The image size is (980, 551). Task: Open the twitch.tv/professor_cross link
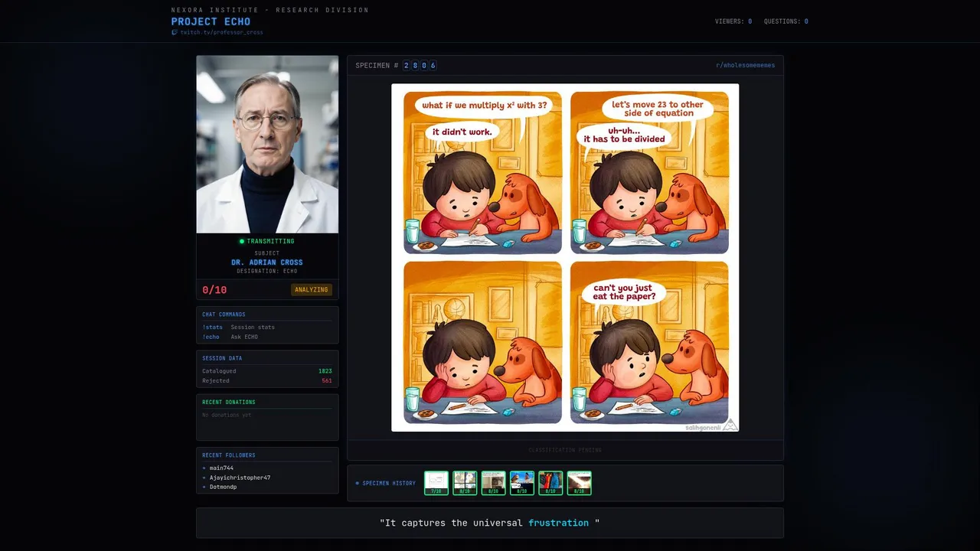[221, 33]
